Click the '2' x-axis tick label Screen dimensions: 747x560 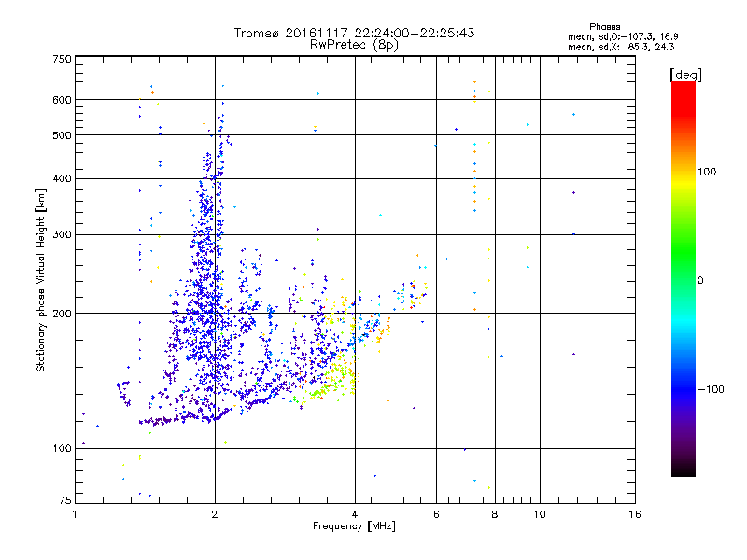[x=215, y=514]
